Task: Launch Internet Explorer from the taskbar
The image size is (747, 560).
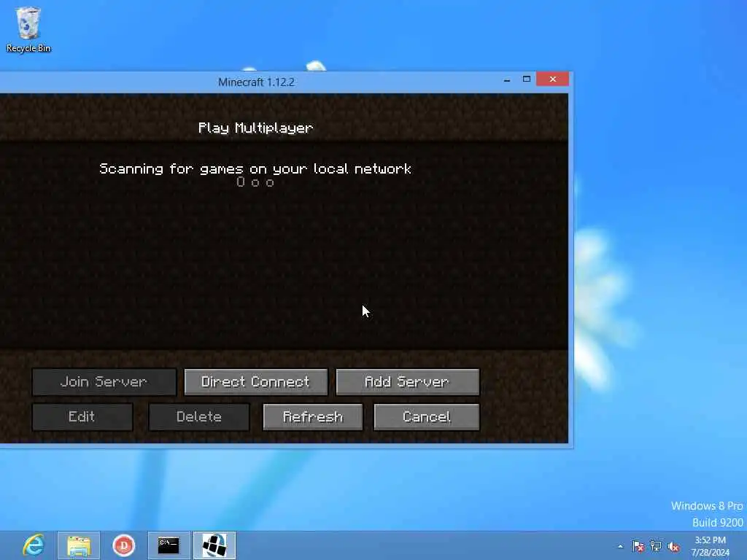Action: point(34,545)
